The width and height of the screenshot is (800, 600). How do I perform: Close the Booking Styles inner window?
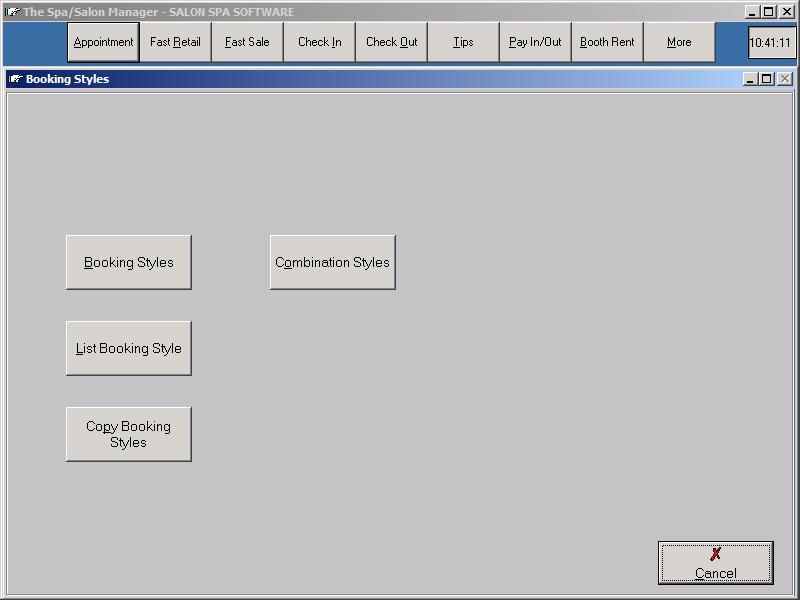pos(784,79)
